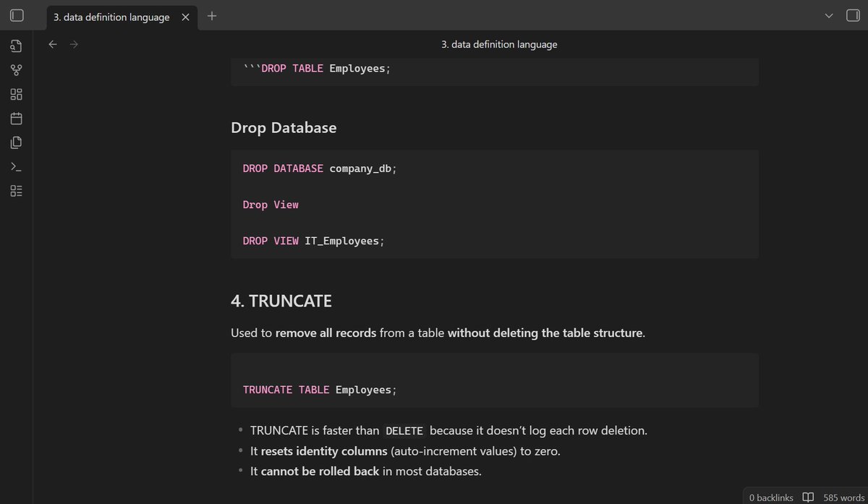This screenshot has width=868, height=504.
Task: Expand the tab list dropdown chevron
Action: (x=829, y=16)
